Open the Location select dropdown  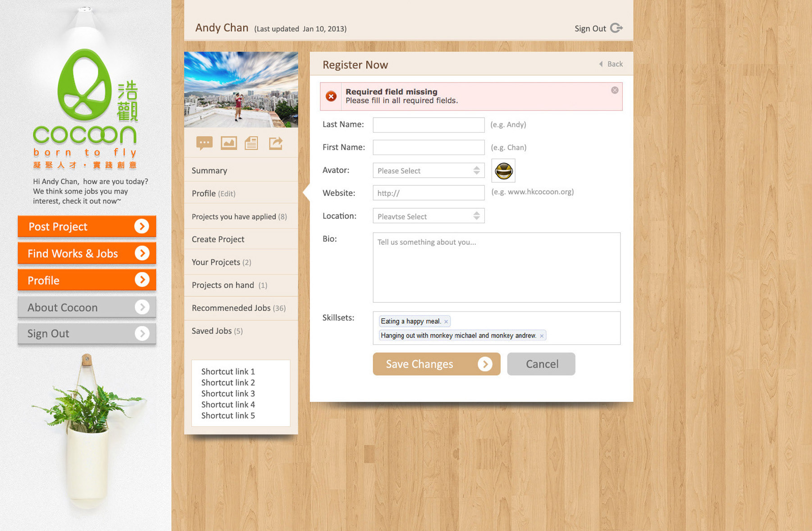429,216
